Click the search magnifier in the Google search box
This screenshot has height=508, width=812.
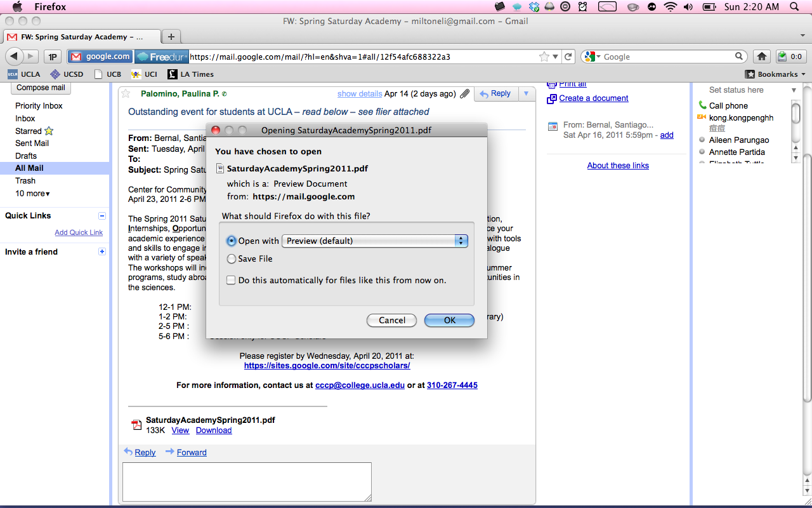[739, 57]
